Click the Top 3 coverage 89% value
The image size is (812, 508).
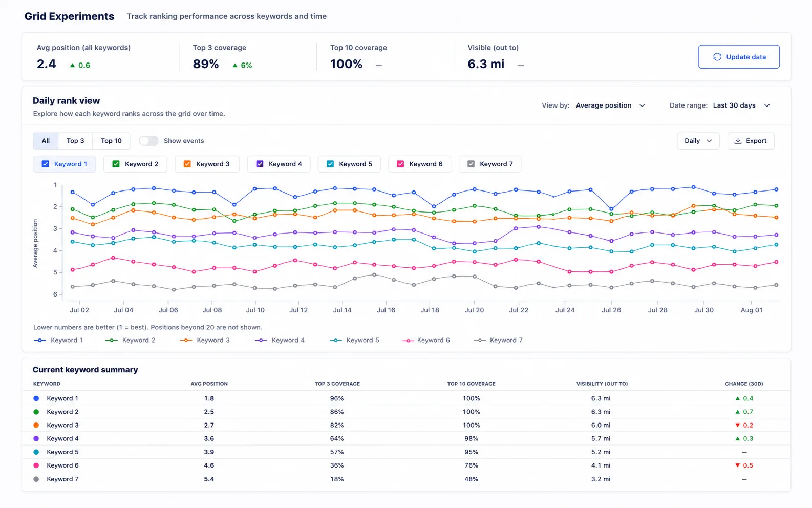click(x=206, y=64)
